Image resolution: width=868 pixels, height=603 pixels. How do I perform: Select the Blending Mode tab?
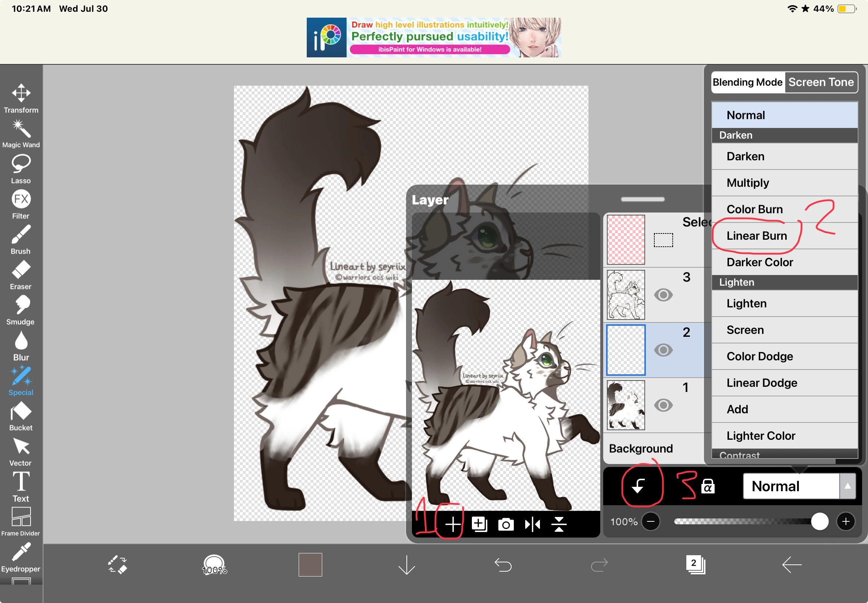[x=747, y=82]
